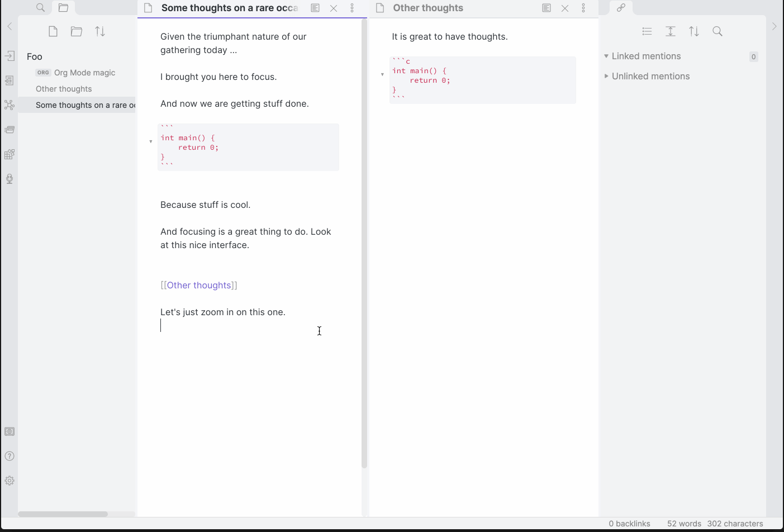The height and width of the screenshot is (532, 784).
Task: Click 'return 0;' in the left code block
Action: pos(198,148)
